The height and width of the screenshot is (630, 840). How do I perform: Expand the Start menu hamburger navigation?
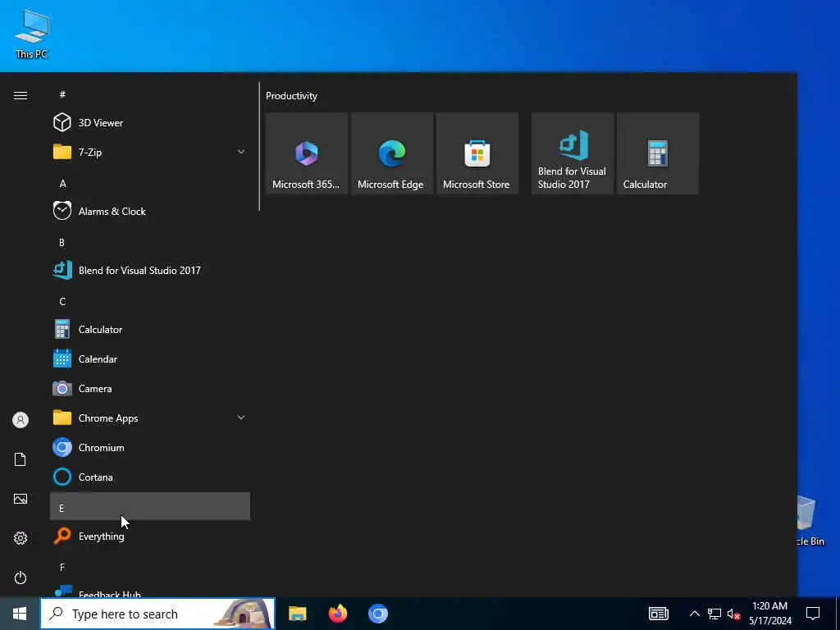click(x=21, y=95)
